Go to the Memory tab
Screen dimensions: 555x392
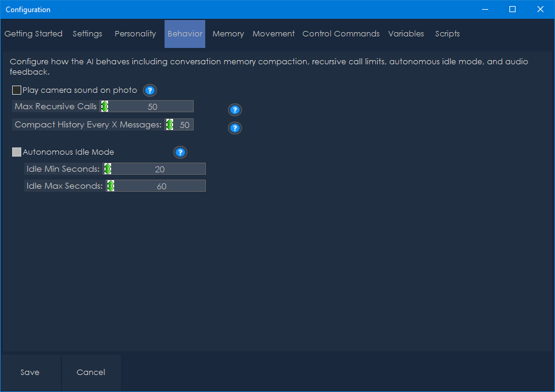228,34
